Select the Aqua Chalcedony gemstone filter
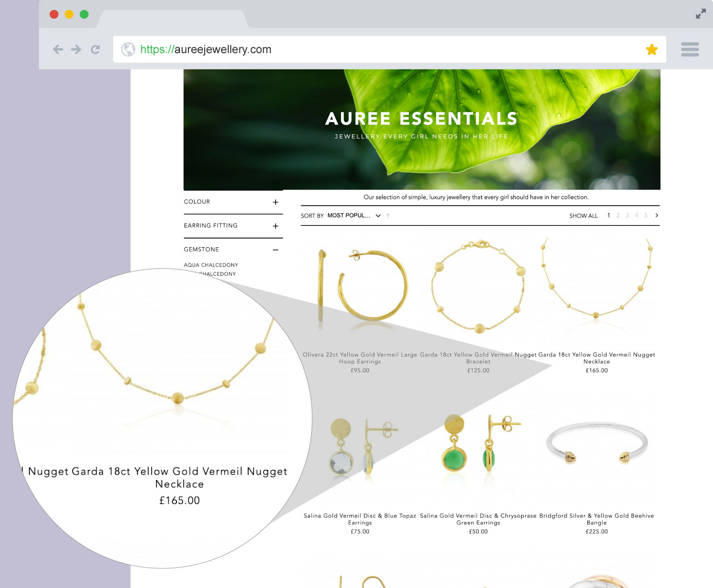 pos(211,265)
